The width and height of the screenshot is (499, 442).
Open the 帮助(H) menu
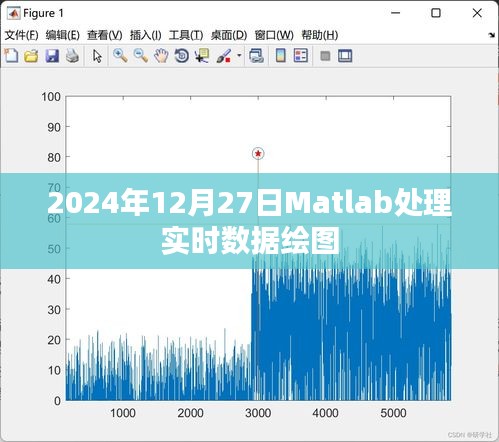pyautogui.click(x=320, y=35)
